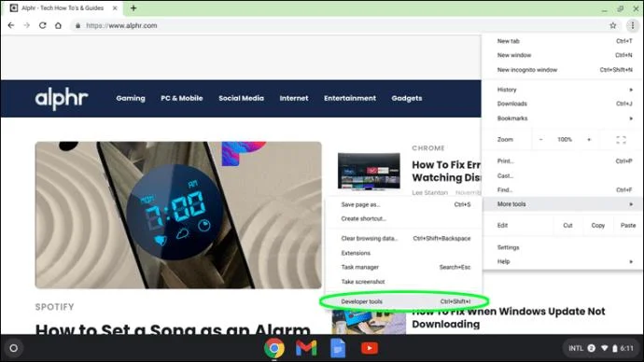Click the INTL keyboard input indicator

point(576,348)
